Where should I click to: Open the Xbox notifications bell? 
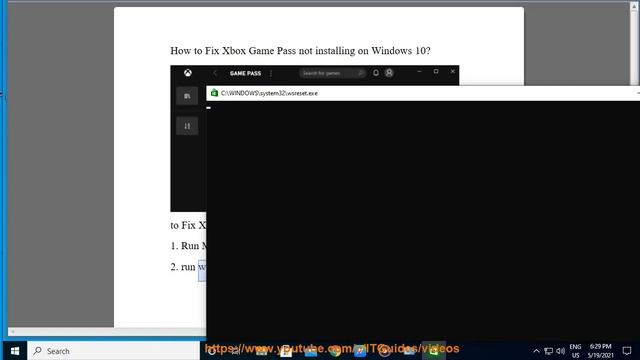click(x=376, y=73)
